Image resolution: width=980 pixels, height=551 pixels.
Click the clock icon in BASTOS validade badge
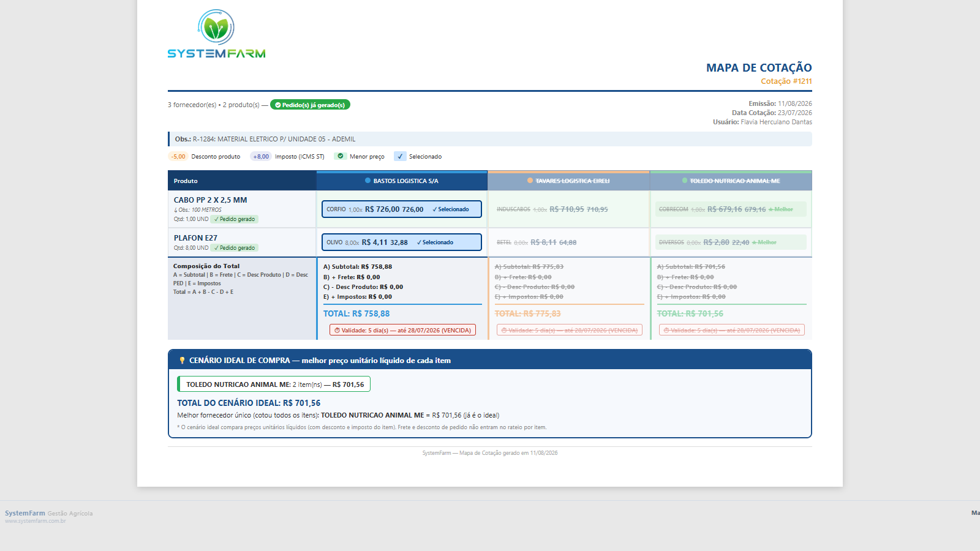click(x=337, y=330)
